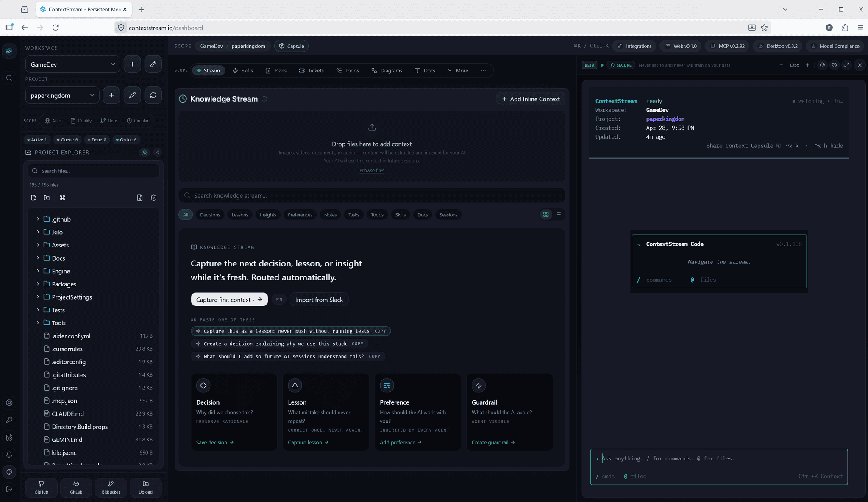The width and height of the screenshot is (868, 502).
Task: Open the Circular scope view
Action: pyautogui.click(x=138, y=121)
